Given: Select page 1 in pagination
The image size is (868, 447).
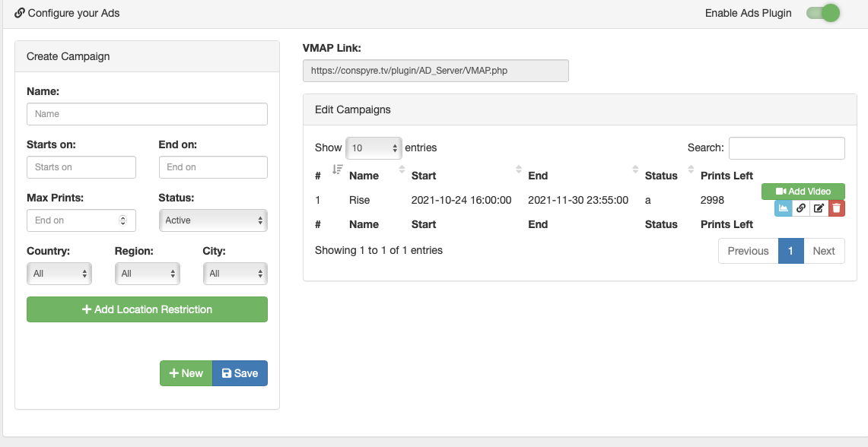Looking at the screenshot, I should tap(790, 251).
